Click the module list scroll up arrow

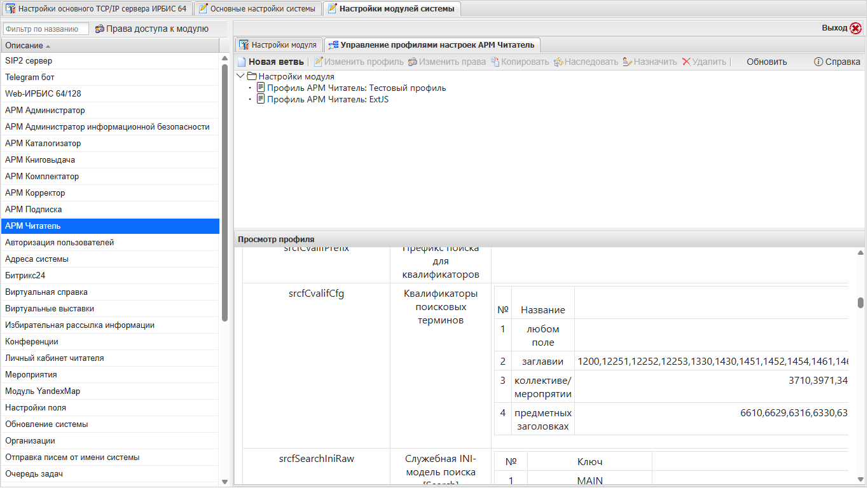click(x=224, y=58)
